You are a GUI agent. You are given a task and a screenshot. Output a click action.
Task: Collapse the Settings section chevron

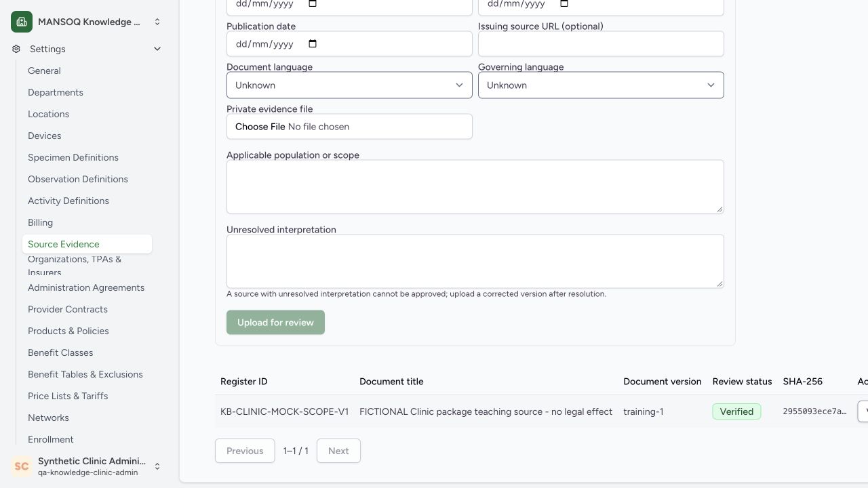pyautogui.click(x=157, y=49)
